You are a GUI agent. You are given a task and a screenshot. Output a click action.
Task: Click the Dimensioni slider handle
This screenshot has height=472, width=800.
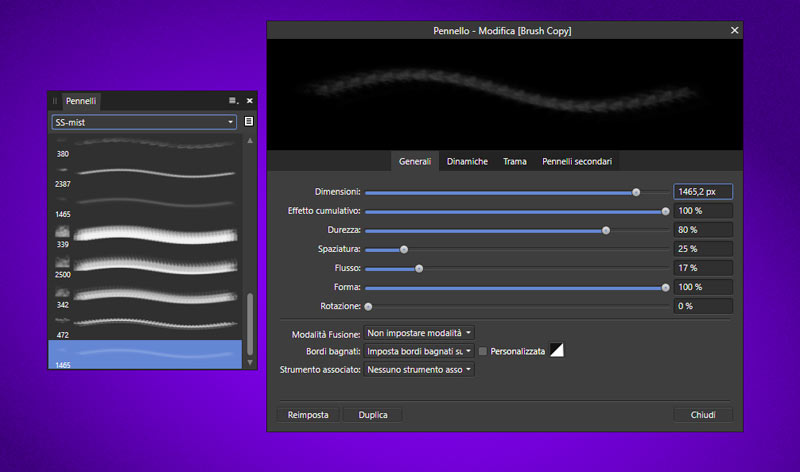point(636,192)
